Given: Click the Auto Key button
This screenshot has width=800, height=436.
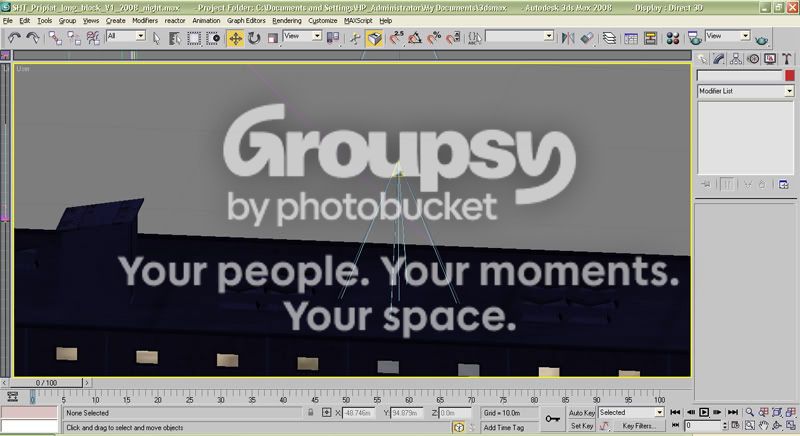Looking at the screenshot, I should click(582, 413).
